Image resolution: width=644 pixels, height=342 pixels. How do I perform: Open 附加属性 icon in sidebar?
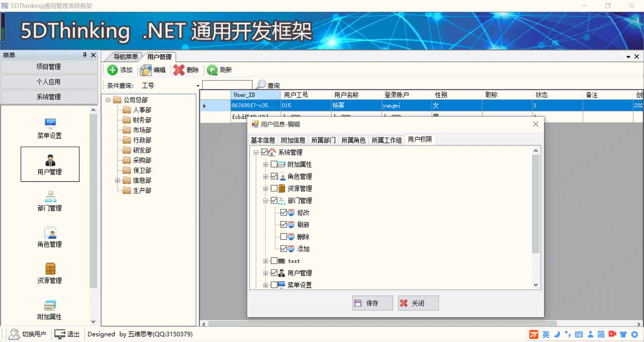(50, 305)
